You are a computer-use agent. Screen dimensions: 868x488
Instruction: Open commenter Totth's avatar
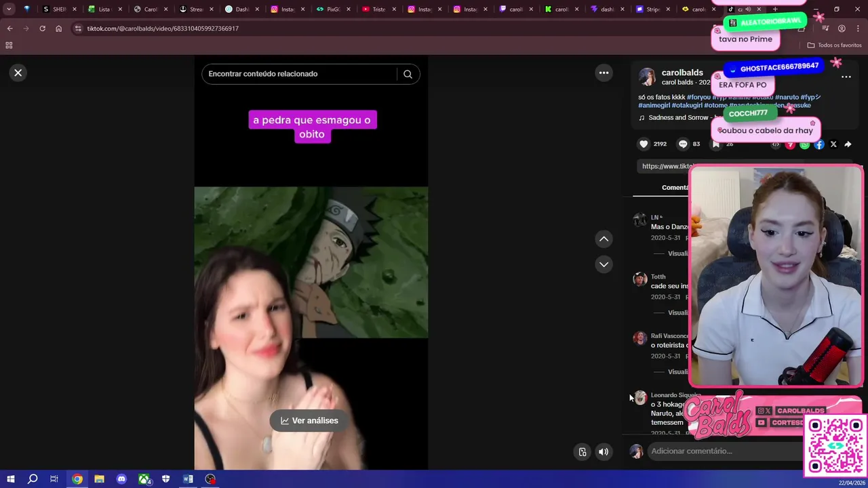coord(639,279)
